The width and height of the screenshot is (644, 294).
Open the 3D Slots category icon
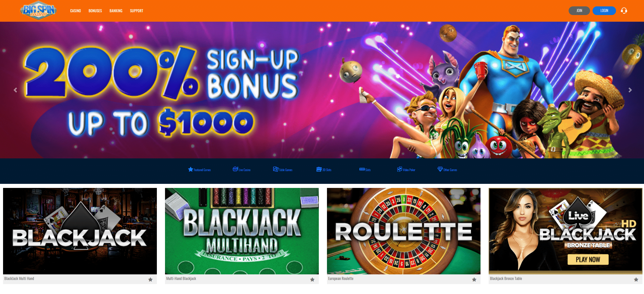(x=319, y=169)
